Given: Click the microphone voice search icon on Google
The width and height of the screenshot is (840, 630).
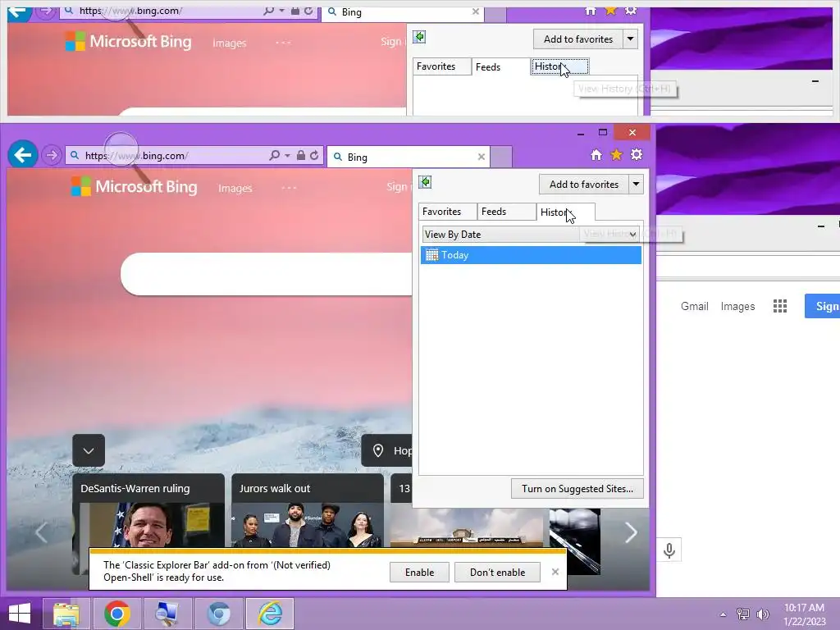Looking at the screenshot, I should point(669,550).
